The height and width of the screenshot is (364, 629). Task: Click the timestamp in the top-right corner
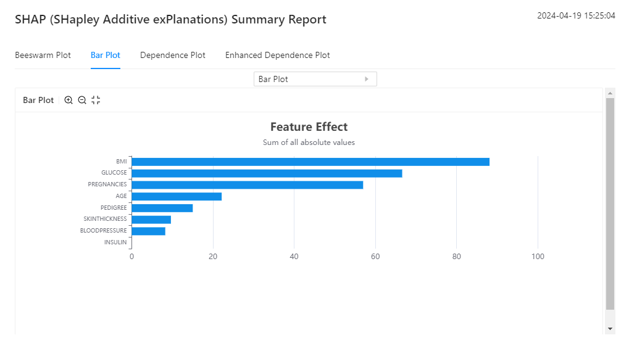click(576, 15)
